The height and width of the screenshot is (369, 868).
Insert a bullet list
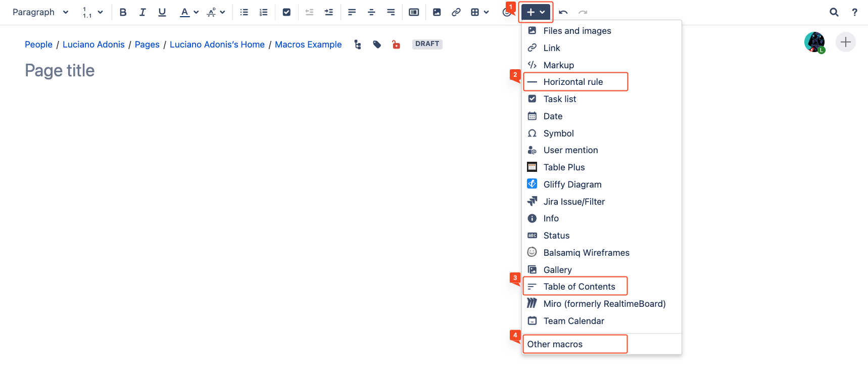(244, 12)
